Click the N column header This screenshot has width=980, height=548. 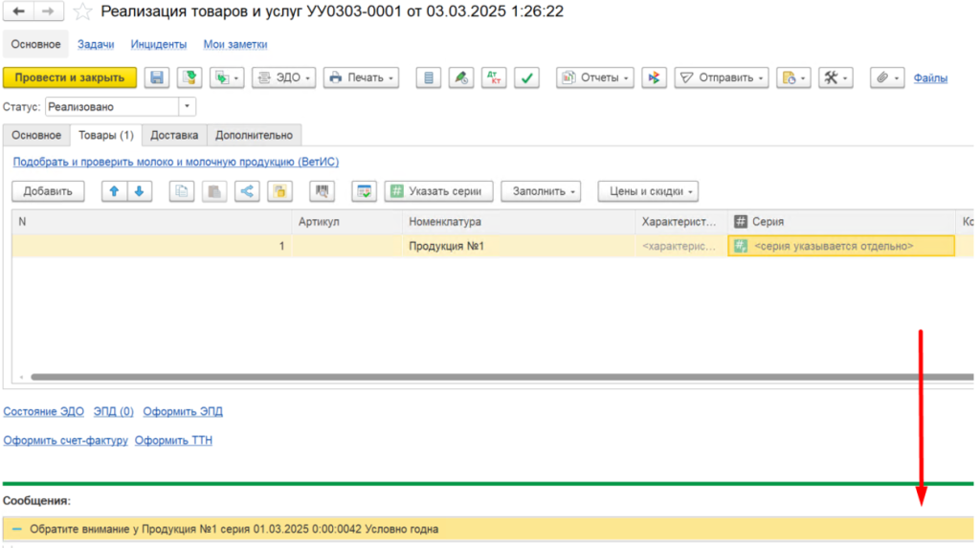tap(152, 222)
